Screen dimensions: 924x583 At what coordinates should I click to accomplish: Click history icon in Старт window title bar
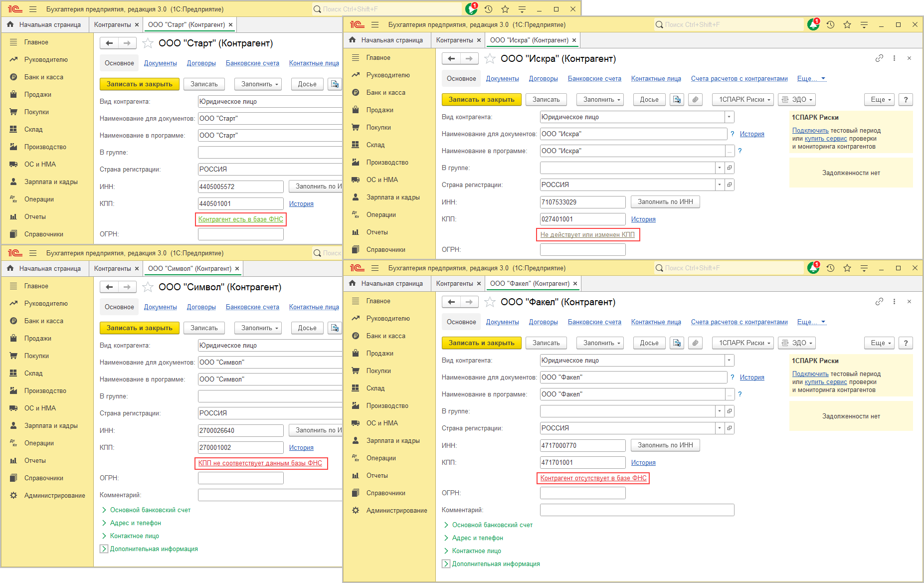488,9
